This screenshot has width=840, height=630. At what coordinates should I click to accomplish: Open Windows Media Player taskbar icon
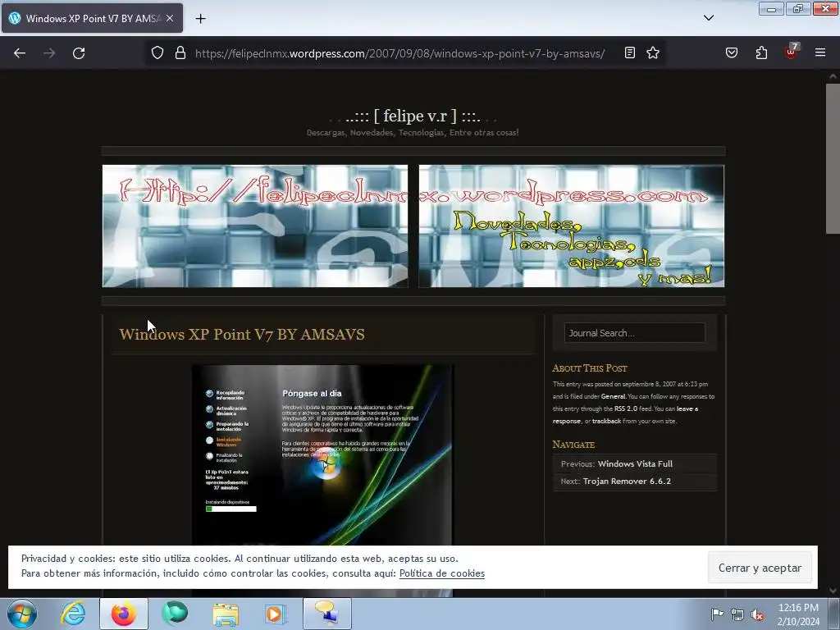276,614
